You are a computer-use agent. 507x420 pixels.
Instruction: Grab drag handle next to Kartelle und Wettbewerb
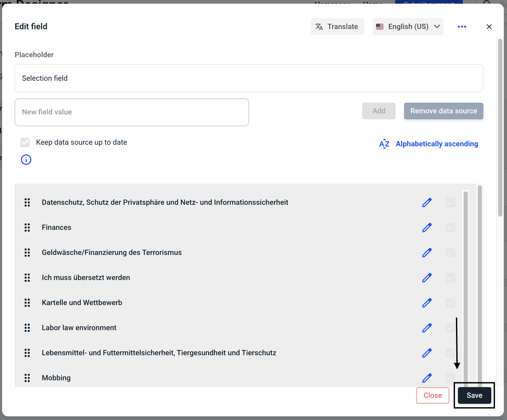[27, 303]
